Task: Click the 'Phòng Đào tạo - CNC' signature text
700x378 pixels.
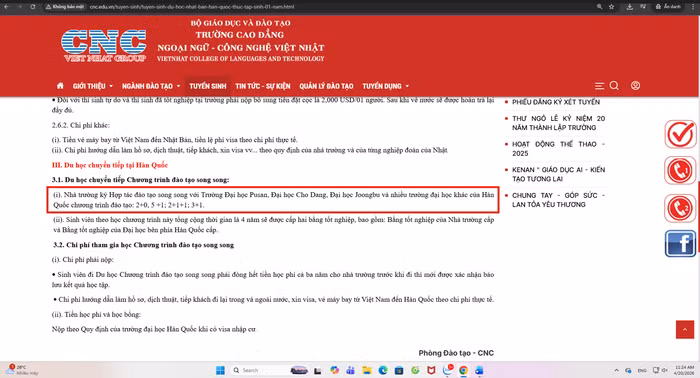Action: coord(456,353)
